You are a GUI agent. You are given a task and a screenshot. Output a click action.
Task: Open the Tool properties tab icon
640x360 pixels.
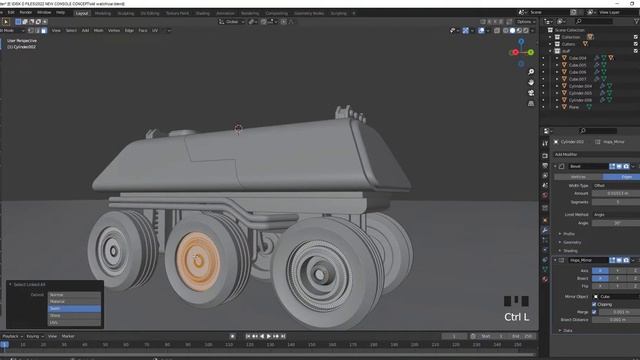pyautogui.click(x=545, y=144)
